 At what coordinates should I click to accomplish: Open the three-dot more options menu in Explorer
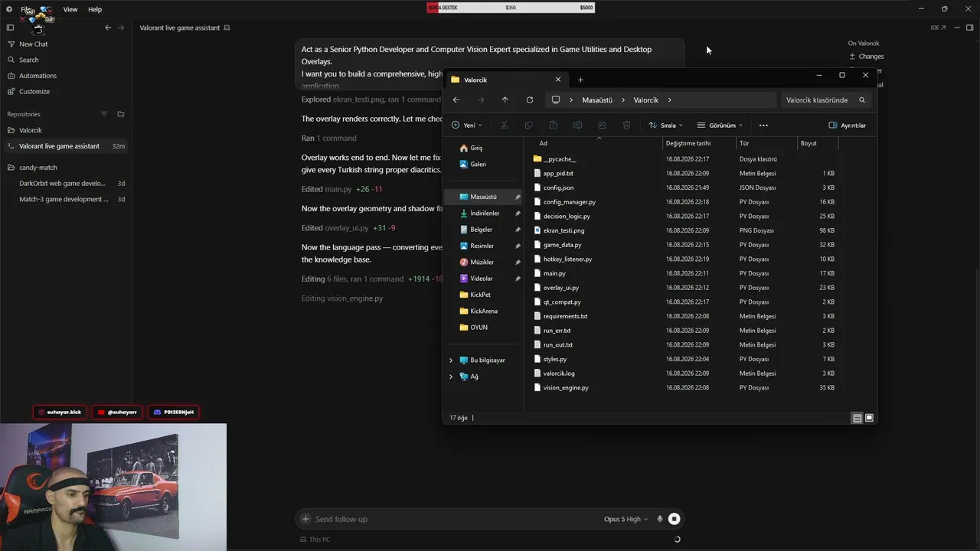[763, 126]
